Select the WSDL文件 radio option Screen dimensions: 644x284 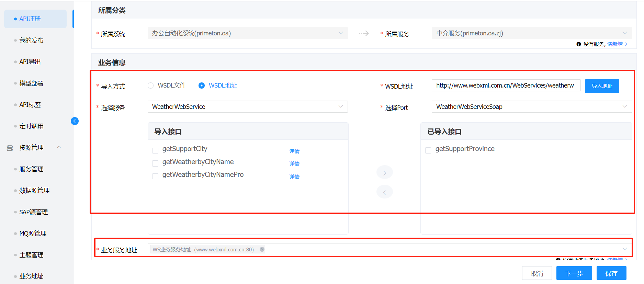(151, 86)
